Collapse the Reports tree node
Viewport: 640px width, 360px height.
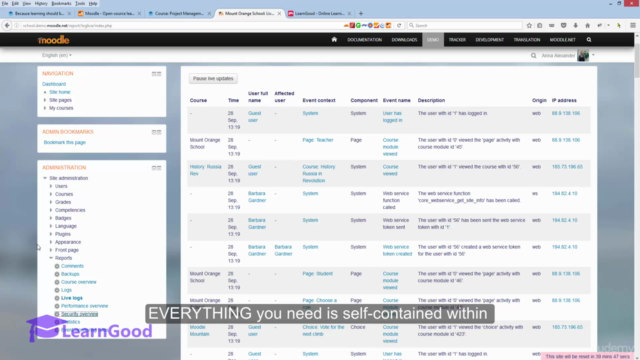51,258
